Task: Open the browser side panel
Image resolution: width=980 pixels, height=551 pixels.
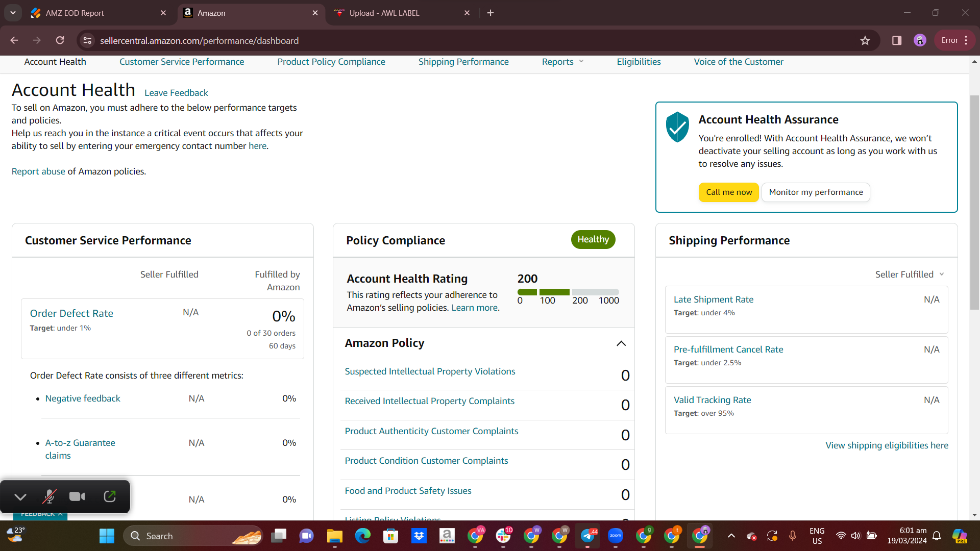Action: (897, 40)
